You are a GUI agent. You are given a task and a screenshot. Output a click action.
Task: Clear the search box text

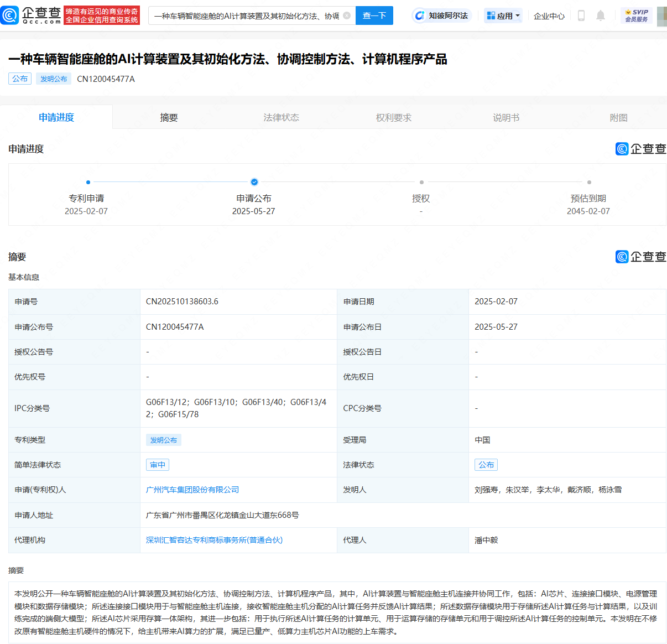click(x=347, y=15)
